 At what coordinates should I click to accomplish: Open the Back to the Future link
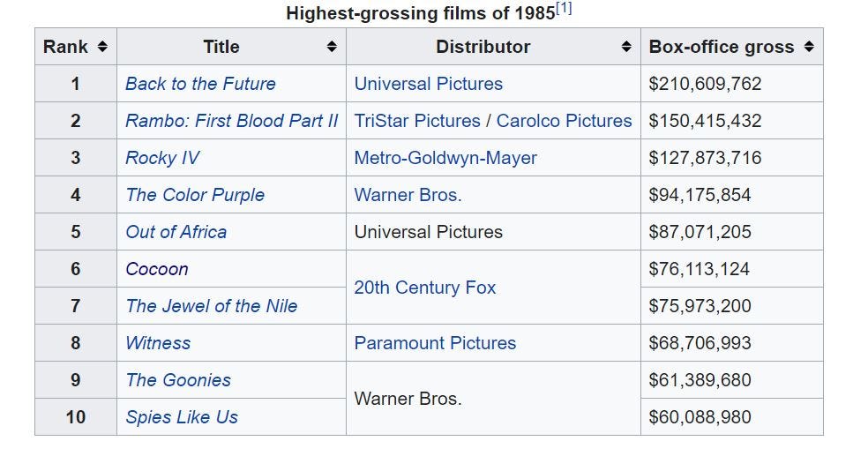(x=200, y=84)
